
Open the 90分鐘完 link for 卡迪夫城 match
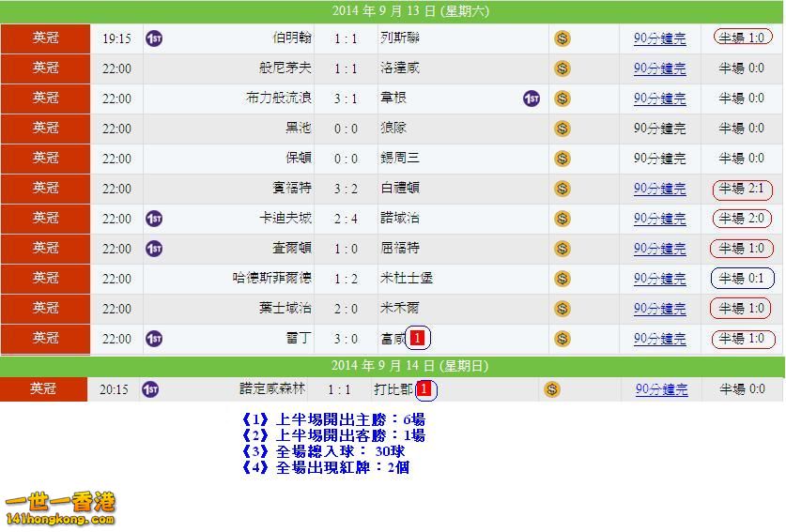(659, 219)
